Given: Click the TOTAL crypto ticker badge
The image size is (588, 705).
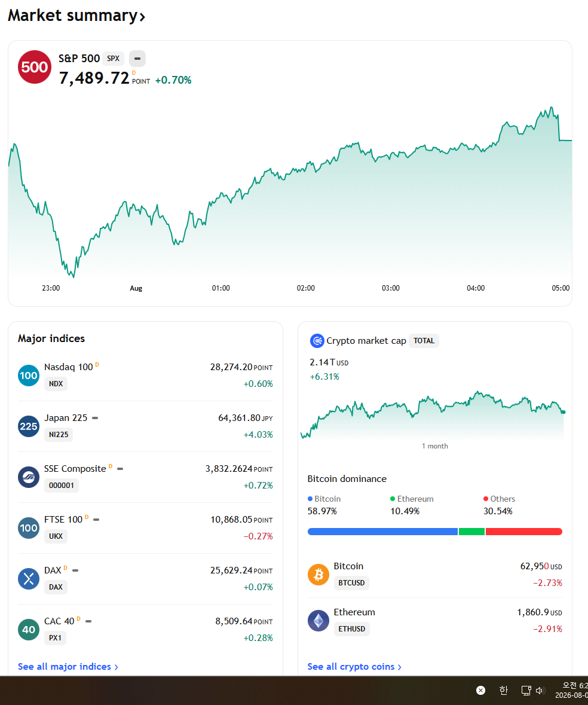Looking at the screenshot, I should [x=424, y=341].
